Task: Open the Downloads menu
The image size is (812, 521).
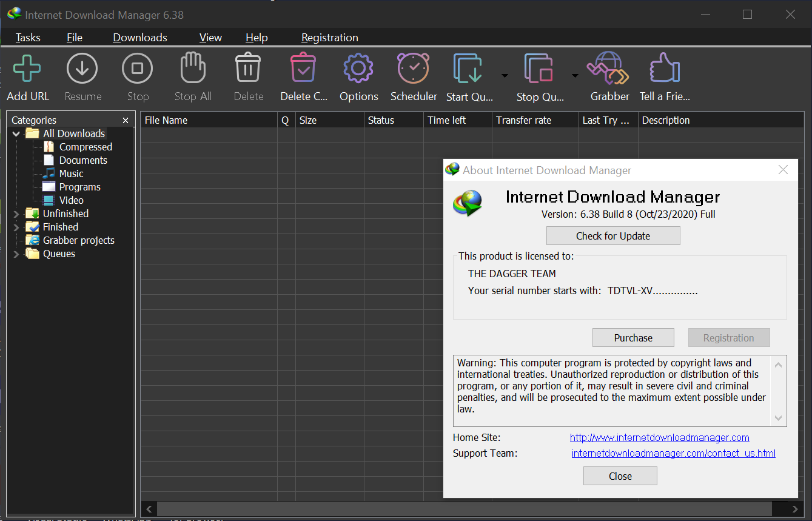Action: (x=140, y=38)
